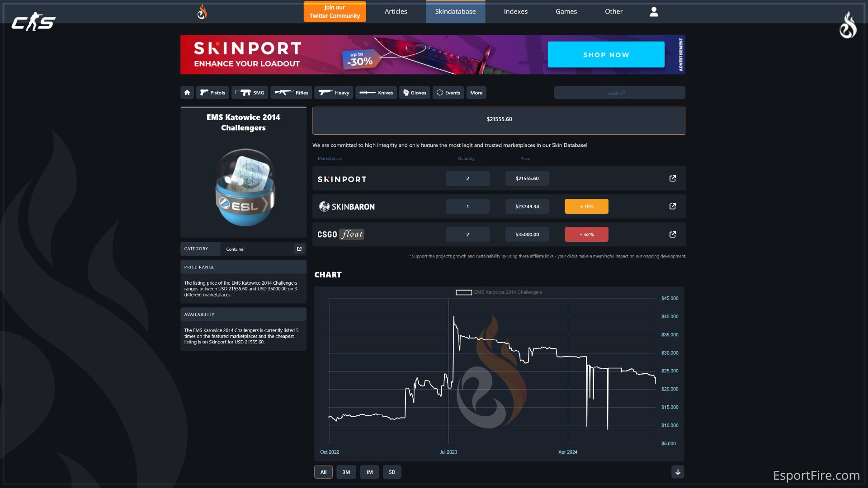
Task: Open the Articles menu
Action: pos(396,12)
